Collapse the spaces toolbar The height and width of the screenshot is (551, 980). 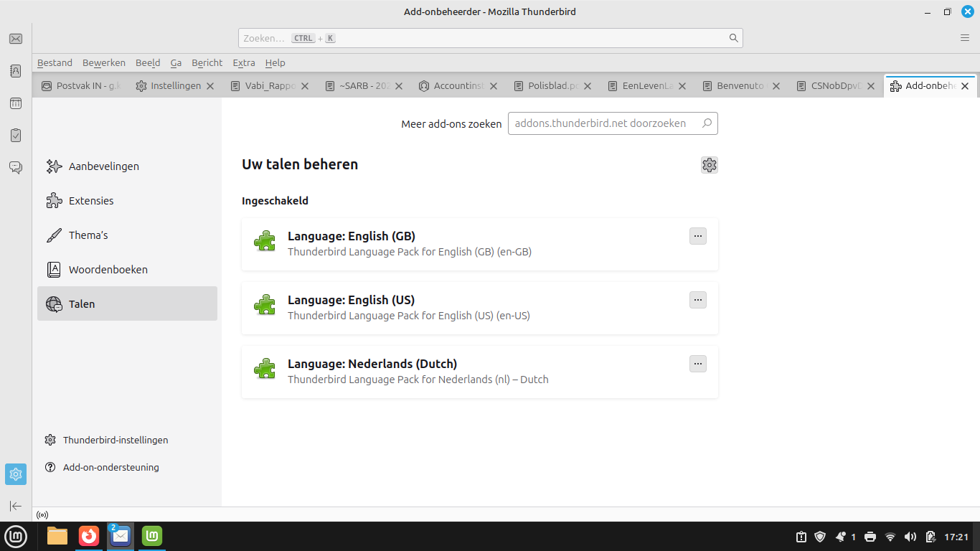pyautogui.click(x=16, y=506)
